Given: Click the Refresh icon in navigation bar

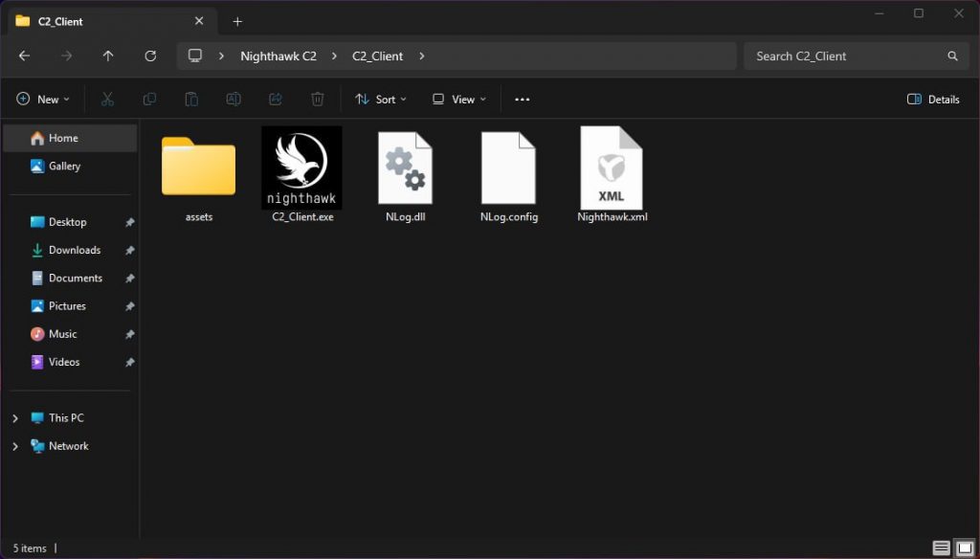Looking at the screenshot, I should [x=150, y=56].
